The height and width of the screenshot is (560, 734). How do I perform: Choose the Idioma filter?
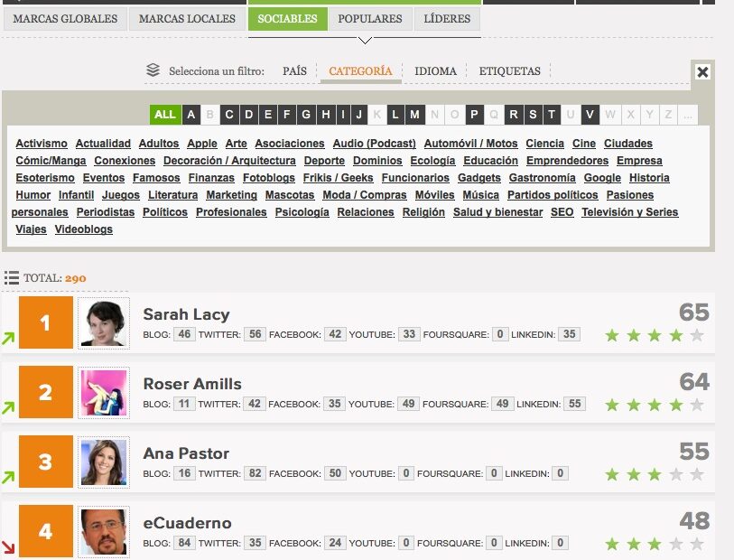435,71
